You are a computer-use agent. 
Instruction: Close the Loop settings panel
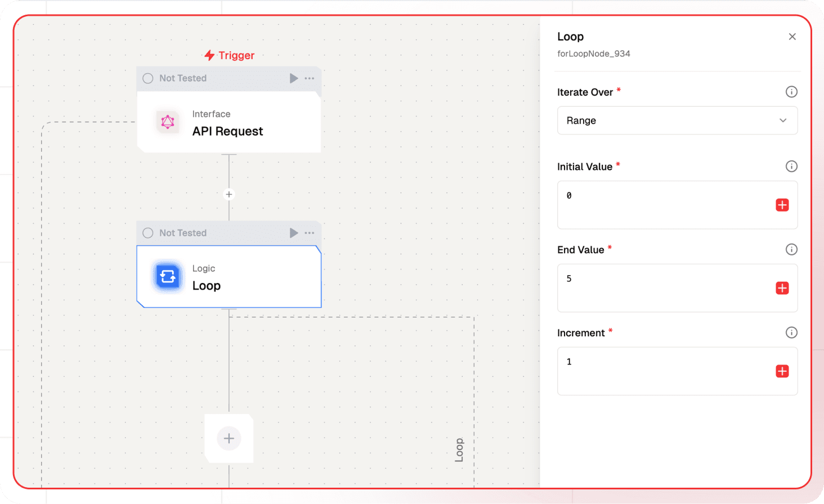(x=792, y=37)
